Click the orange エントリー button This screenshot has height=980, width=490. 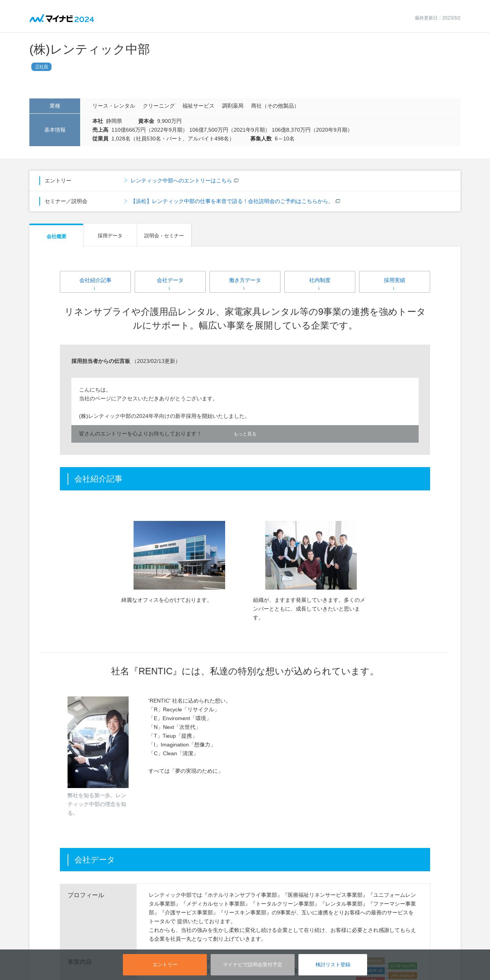click(165, 964)
